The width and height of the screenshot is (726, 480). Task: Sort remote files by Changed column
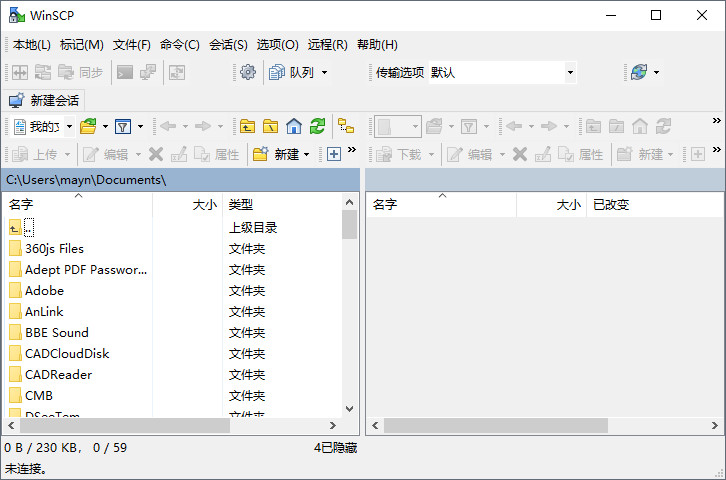click(x=655, y=204)
